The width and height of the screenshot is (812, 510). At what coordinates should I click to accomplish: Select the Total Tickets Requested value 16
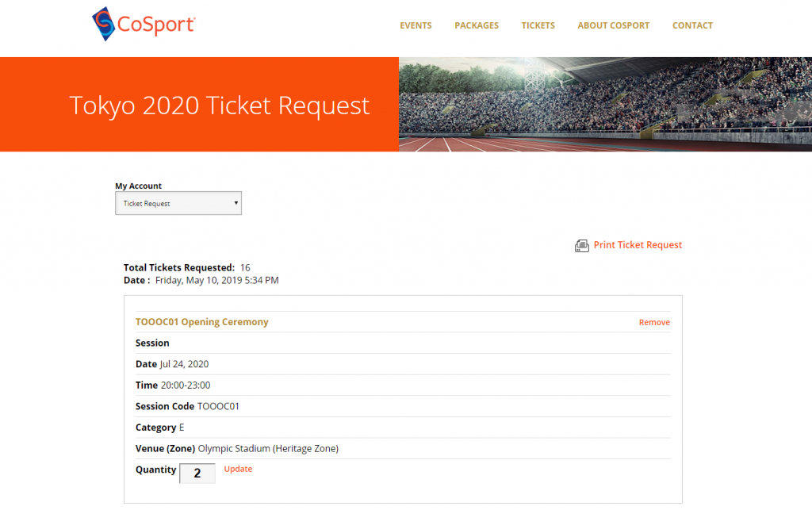click(x=245, y=267)
